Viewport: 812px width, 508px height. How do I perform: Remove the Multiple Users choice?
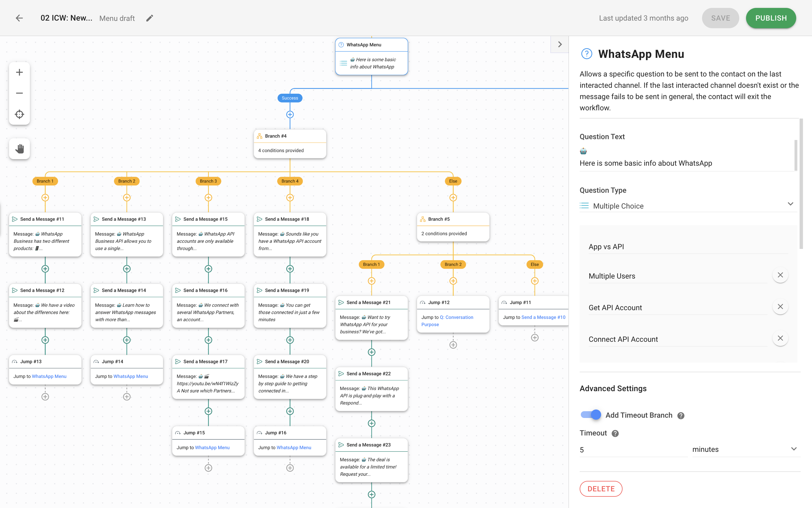[780, 275]
